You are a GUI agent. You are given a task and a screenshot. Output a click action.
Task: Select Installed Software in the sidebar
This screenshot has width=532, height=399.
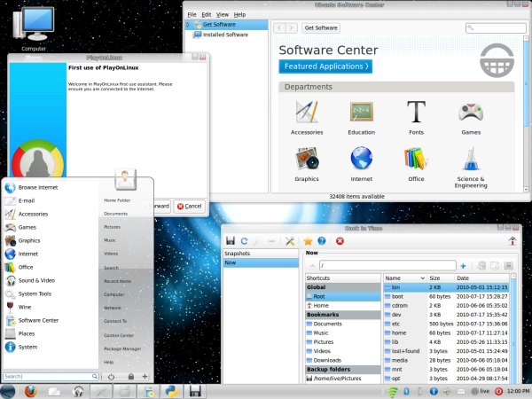click(x=224, y=35)
